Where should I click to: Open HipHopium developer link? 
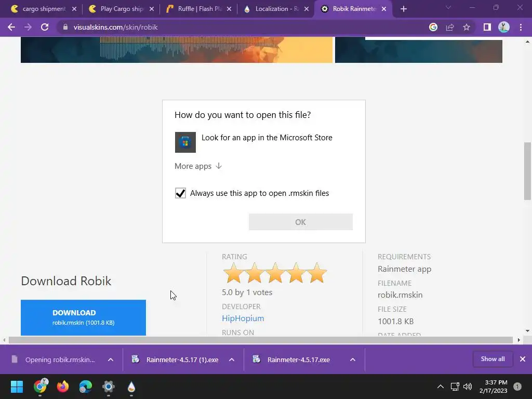pyautogui.click(x=243, y=318)
